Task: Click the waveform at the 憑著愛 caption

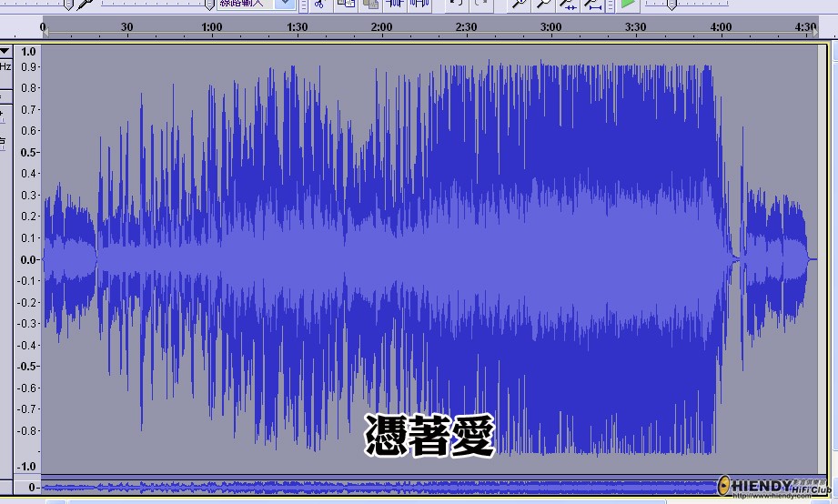Action: [x=429, y=436]
